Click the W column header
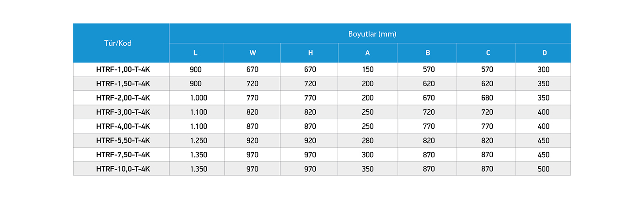Screen dimensions: 644x199 coord(252,53)
